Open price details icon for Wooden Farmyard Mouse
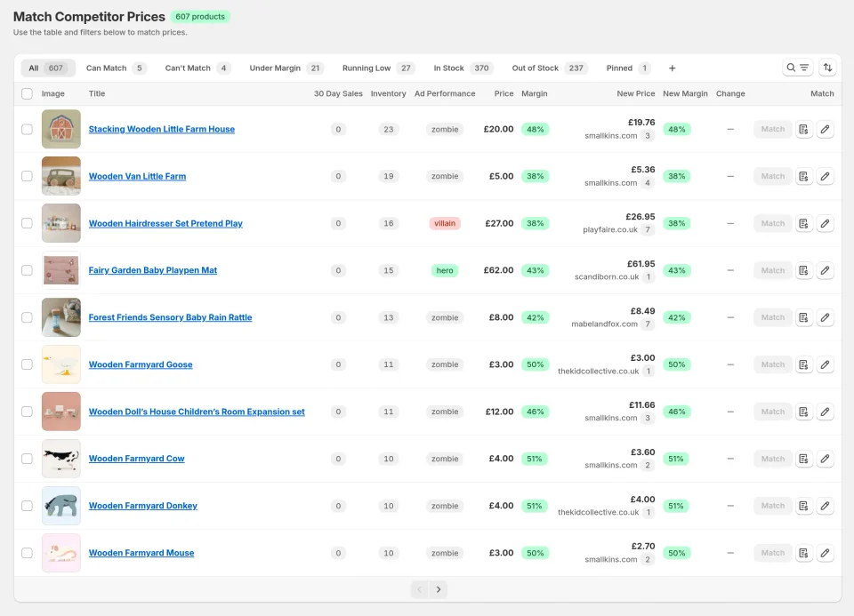The image size is (854, 616). tap(803, 553)
